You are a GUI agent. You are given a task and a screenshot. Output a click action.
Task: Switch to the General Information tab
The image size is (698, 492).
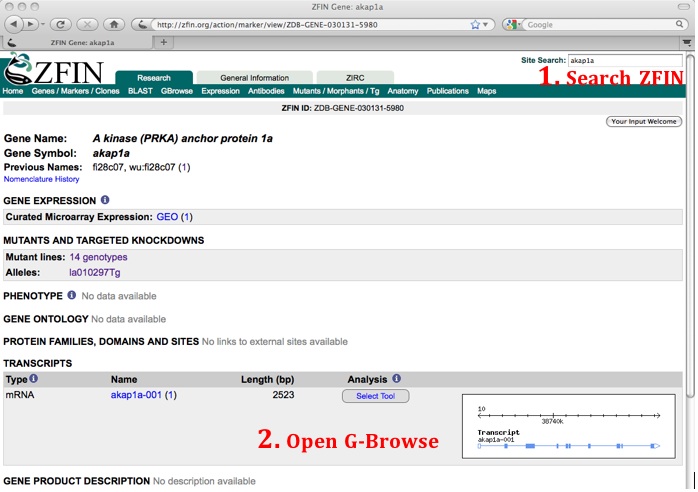click(254, 77)
